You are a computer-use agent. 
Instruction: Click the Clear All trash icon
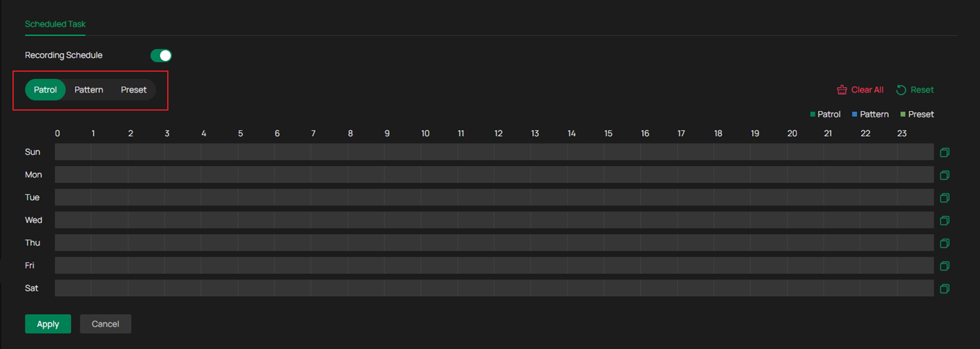pyautogui.click(x=842, y=90)
